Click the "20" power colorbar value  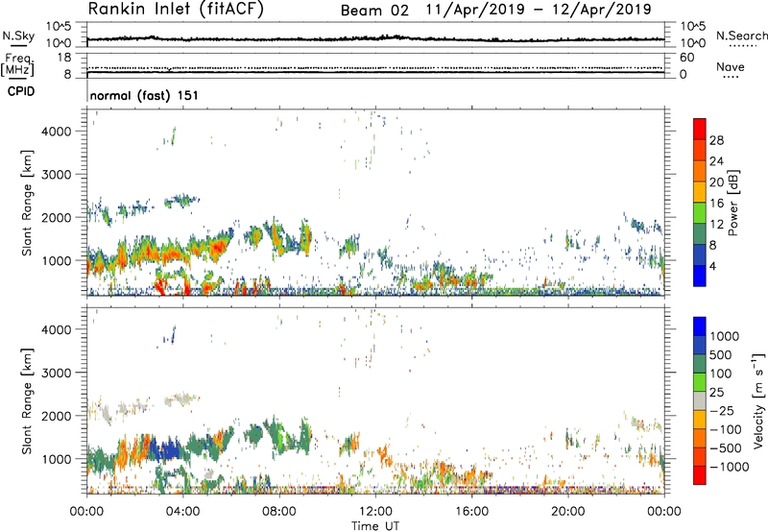[716, 182]
